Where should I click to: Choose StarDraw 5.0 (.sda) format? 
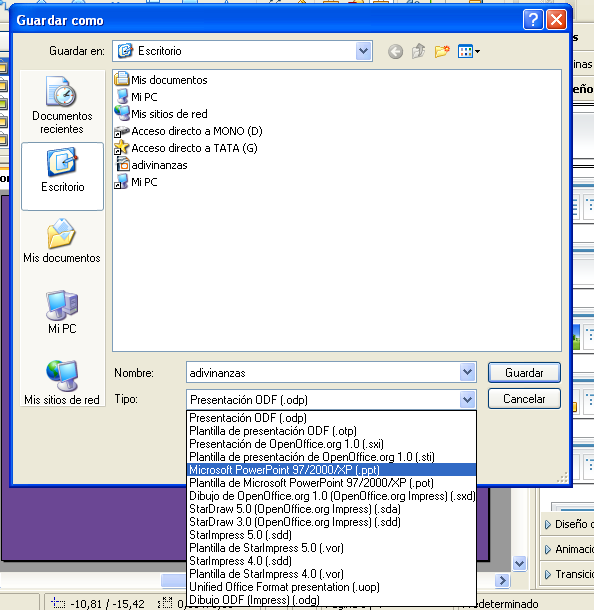click(331, 509)
